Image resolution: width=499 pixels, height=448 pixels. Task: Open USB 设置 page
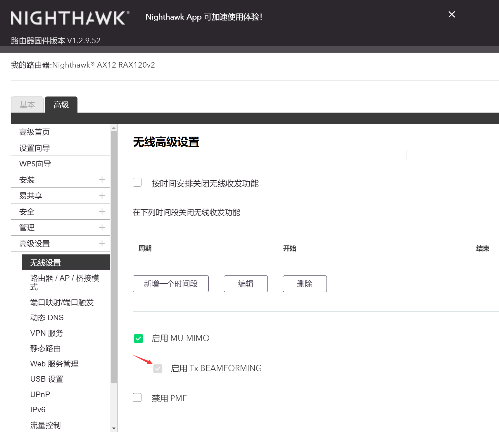pyautogui.click(x=47, y=379)
